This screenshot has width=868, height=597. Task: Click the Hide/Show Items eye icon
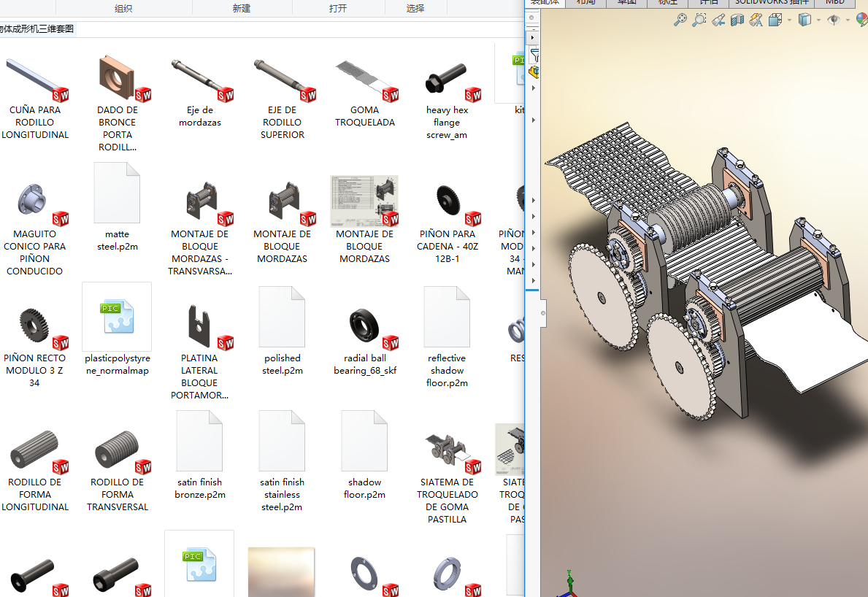pos(833,20)
